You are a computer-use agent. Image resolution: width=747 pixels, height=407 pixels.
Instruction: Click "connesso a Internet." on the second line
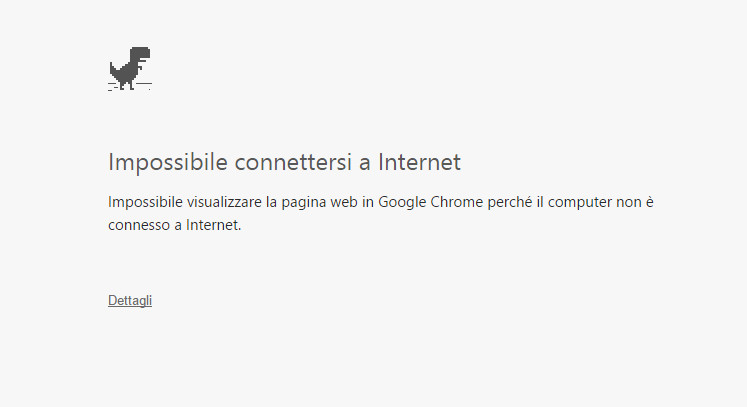coord(175,226)
